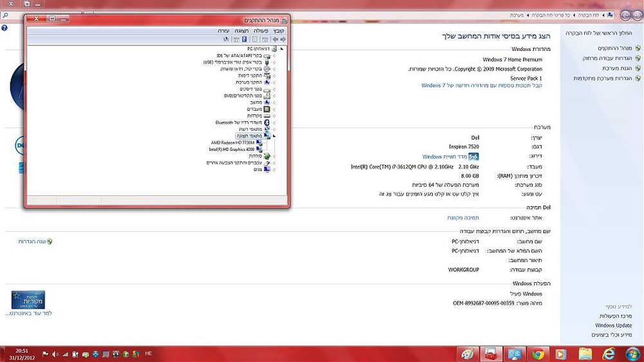Open Google Chrome from the taskbar
644x362 pixels.
click(538, 354)
